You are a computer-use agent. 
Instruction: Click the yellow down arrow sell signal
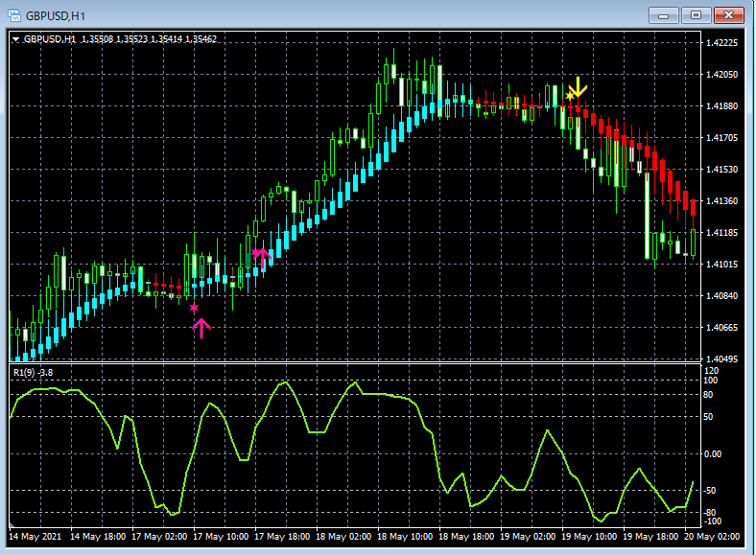(578, 86)
